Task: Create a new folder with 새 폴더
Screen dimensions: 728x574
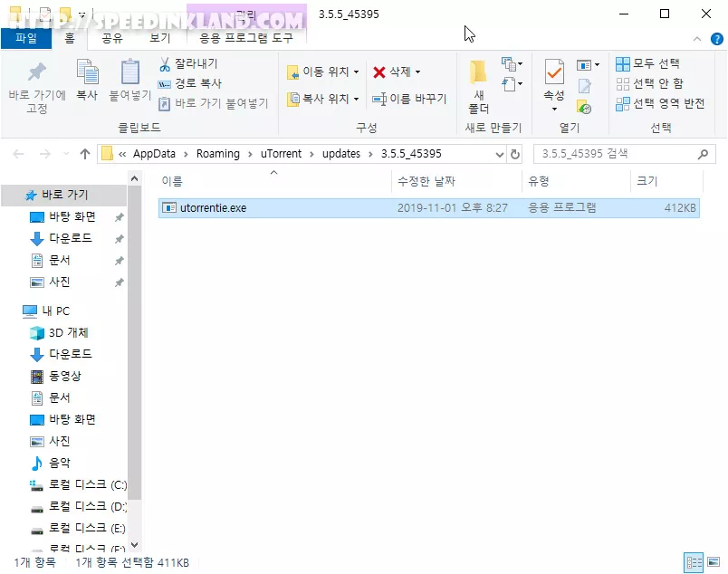Action: 479,87
